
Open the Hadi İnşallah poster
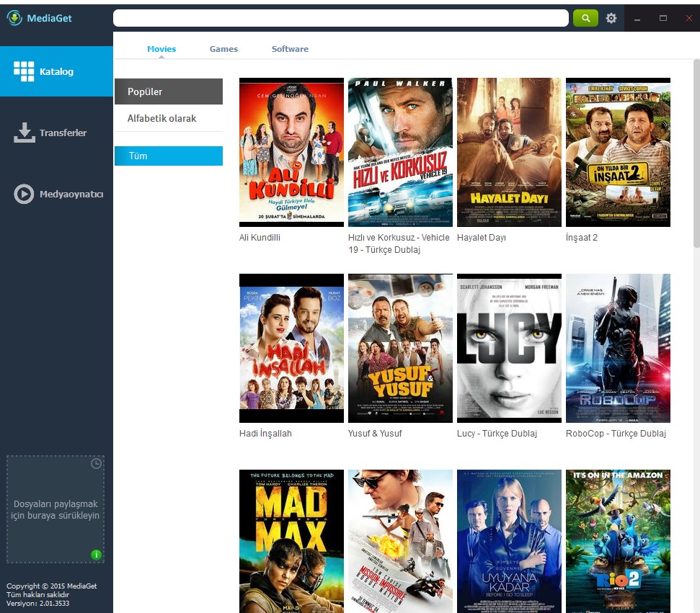coord(291,348)
